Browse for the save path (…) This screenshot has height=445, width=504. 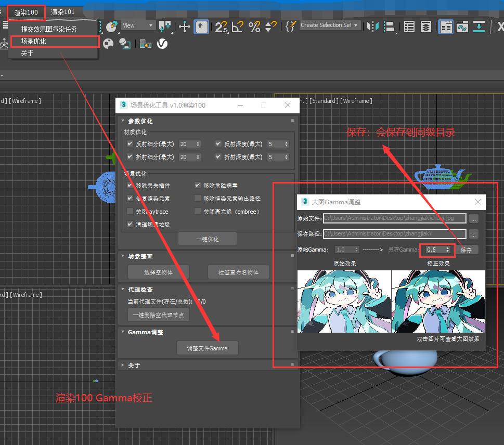(x=473, y=234)
